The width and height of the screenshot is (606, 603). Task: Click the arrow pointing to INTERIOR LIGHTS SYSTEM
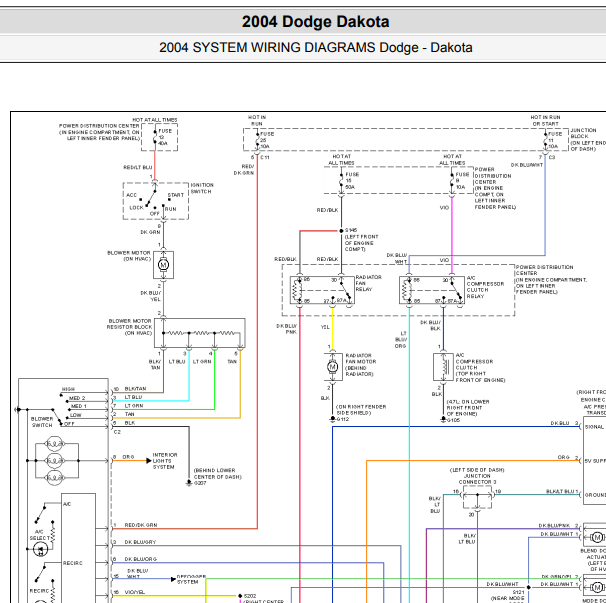[x=149, y=460]
